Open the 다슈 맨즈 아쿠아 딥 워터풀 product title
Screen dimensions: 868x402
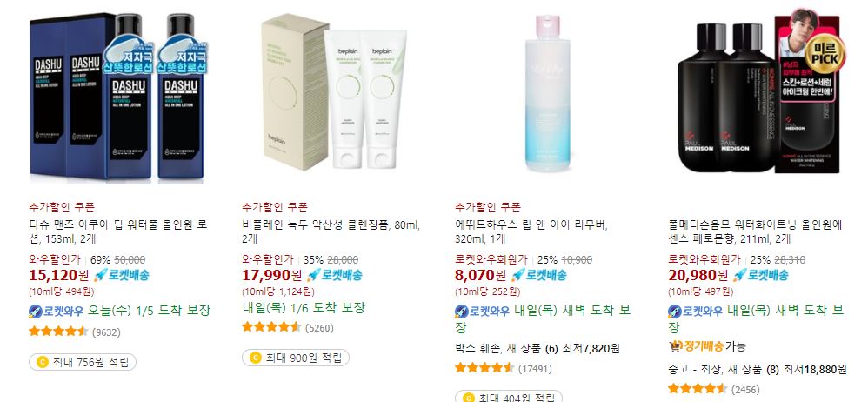(x=118, y=232)
